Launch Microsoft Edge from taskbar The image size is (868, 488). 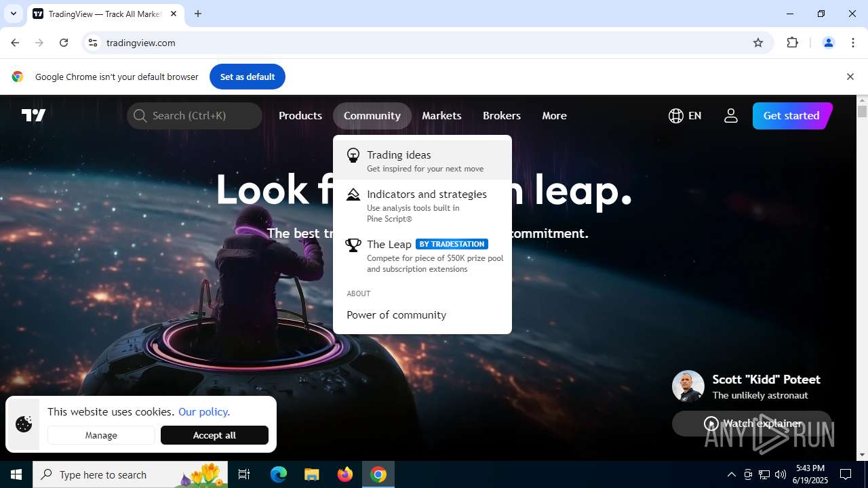(279, 474)
